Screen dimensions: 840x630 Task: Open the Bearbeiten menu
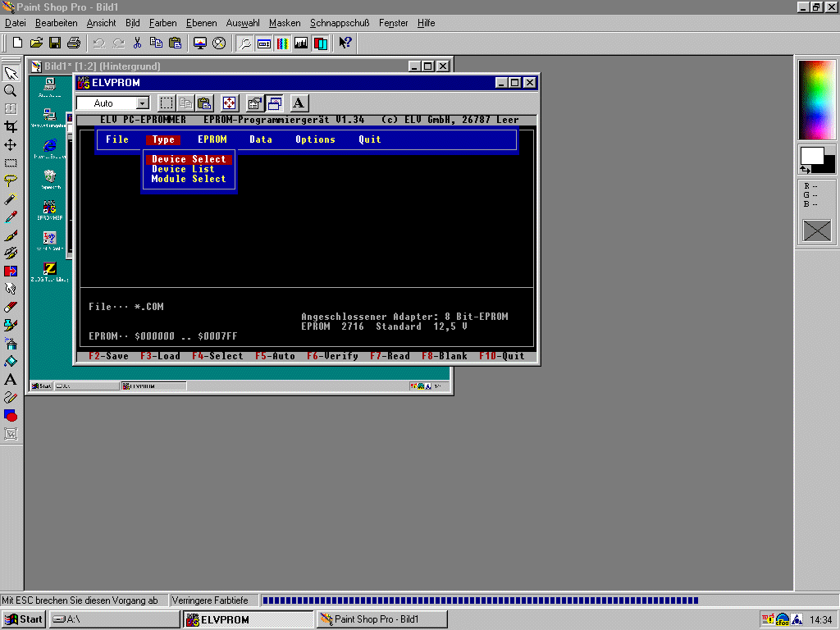click(57, 23)
